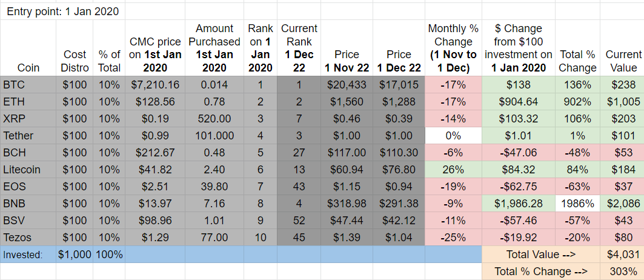Click the BTC $17,015 December price cell
Image resolution: width=644 pixels, height=280 pixels.
click(x=399, y=85)
